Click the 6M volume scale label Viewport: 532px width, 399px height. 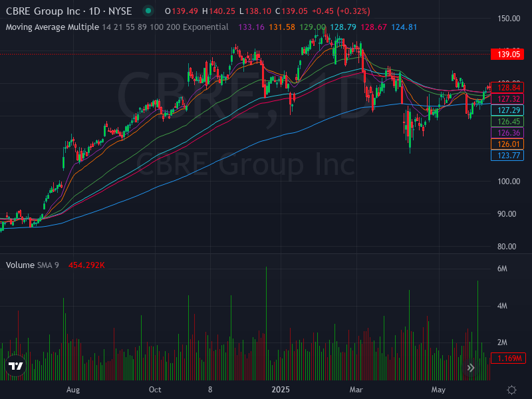502,269
